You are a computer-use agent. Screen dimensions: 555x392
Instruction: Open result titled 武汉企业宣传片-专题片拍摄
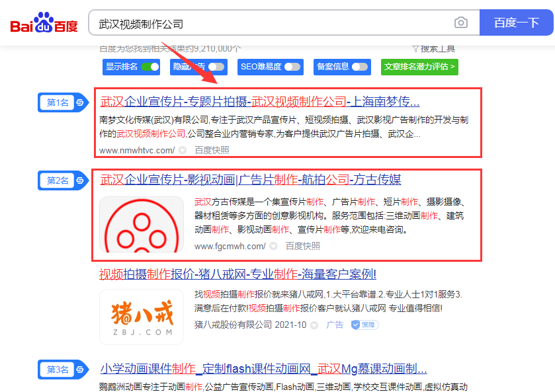pyautogui.click(x=260, y=102)
